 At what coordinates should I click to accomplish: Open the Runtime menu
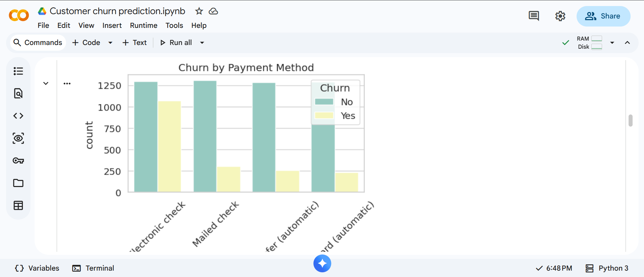click(144, 26)
